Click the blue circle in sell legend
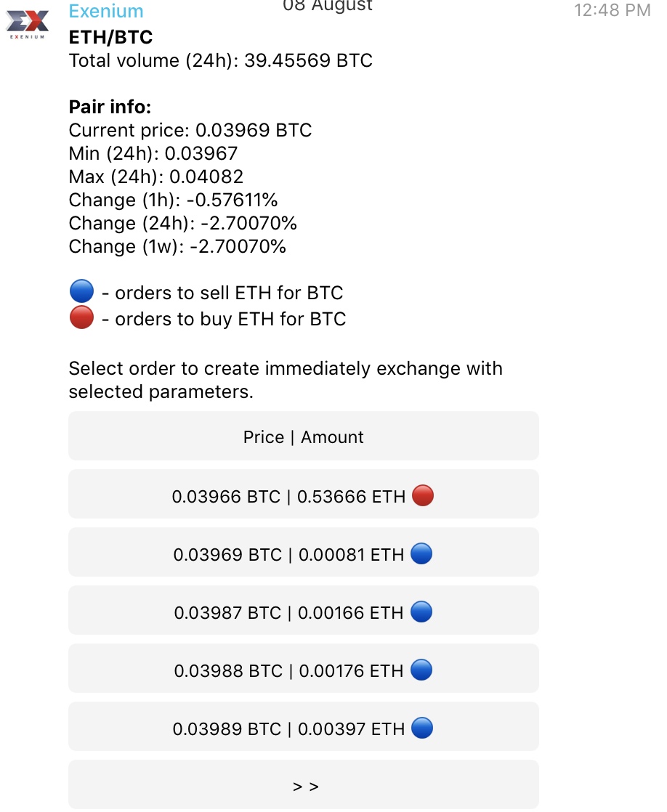The width and height of the screenshot is (667, 812). coord(82,291)
